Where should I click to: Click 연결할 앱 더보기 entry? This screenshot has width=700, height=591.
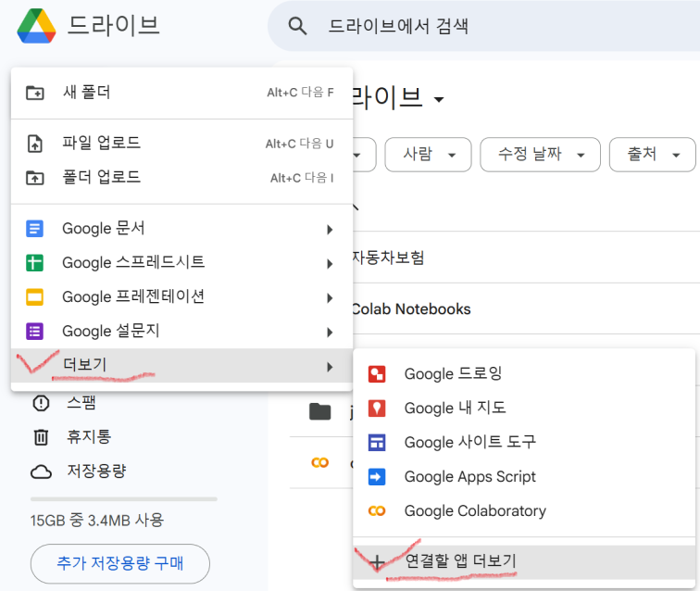tap(524, 562)
